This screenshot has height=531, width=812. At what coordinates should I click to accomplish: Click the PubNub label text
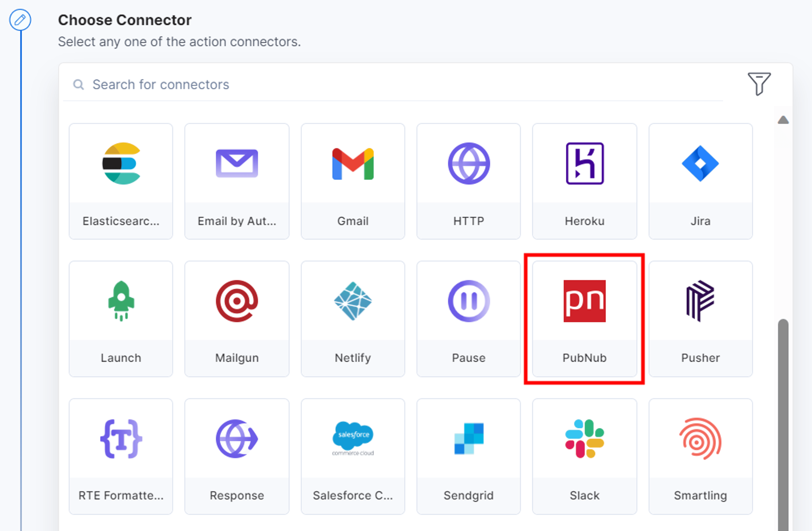(585, 358)
